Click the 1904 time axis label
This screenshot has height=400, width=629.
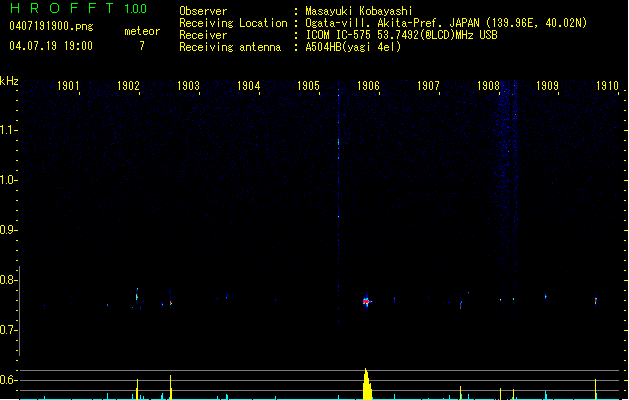[248, 85]
